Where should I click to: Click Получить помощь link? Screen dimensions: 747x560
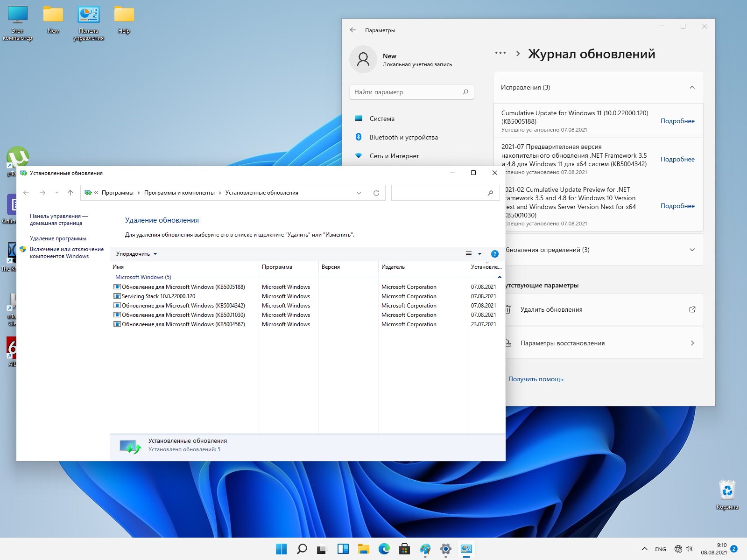pos(536,379)
